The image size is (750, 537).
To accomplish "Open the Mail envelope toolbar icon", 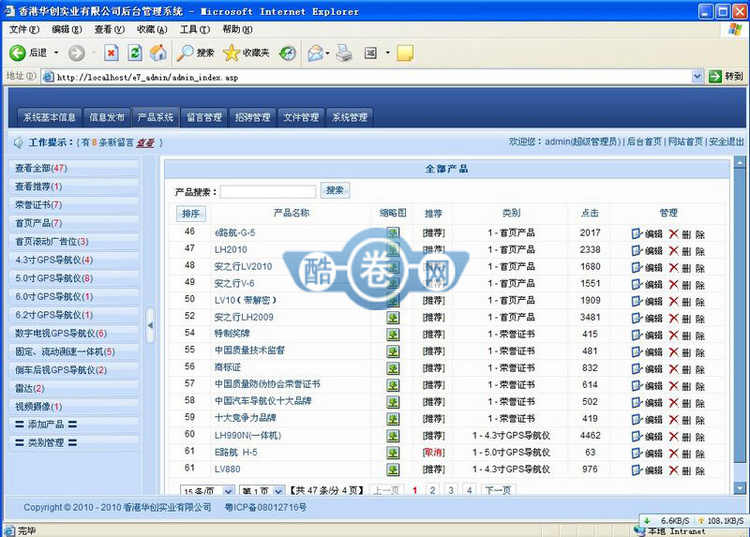I will point(315,53).
